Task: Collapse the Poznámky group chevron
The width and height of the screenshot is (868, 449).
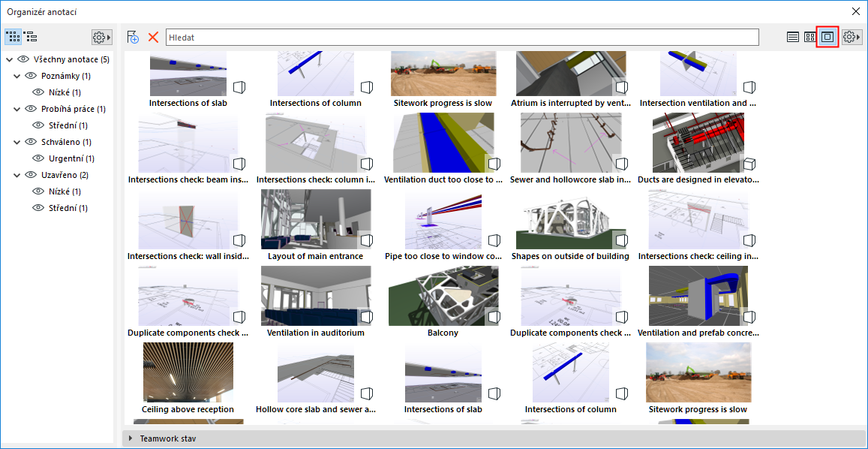Action: pyautogui.click(x=17, y=76)
